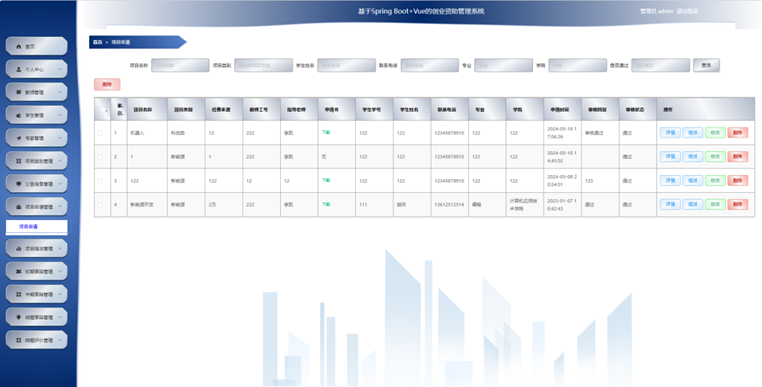This screenshot has height=387, width=762.
Task: Go to 首页 via the breadcrumb
Action: click(x=97, y=42)
